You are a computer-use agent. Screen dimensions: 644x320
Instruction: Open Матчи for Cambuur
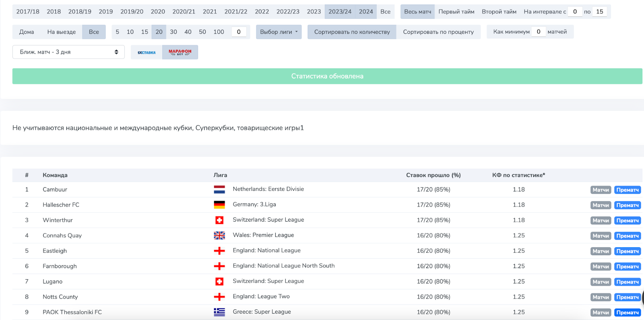point(601,190)
